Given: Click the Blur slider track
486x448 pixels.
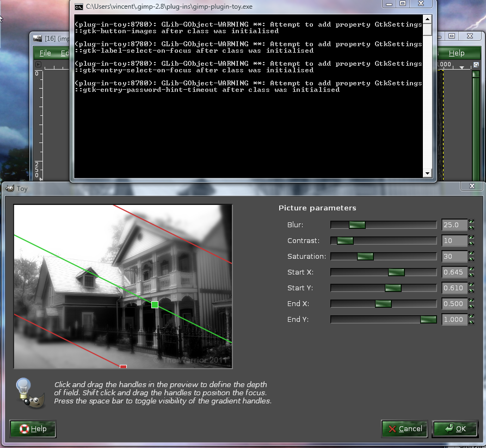Looking at the screenshot, I should point(383,225).
